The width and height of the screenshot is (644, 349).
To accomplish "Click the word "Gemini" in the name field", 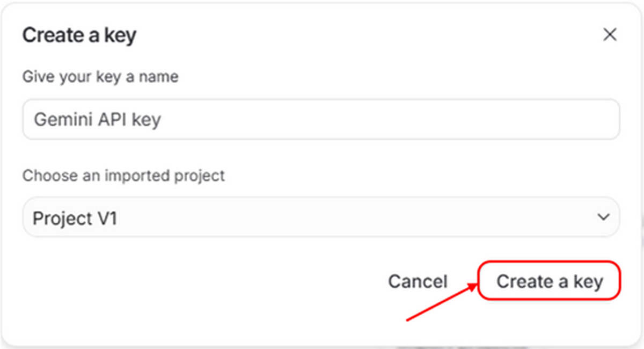I will click(63, 119).
